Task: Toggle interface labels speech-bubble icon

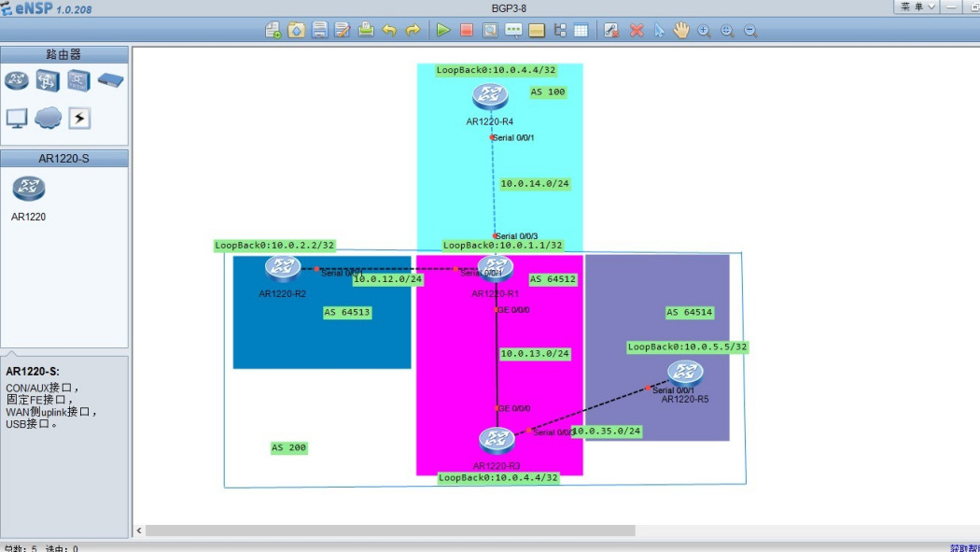Action: tap(513, 30)
